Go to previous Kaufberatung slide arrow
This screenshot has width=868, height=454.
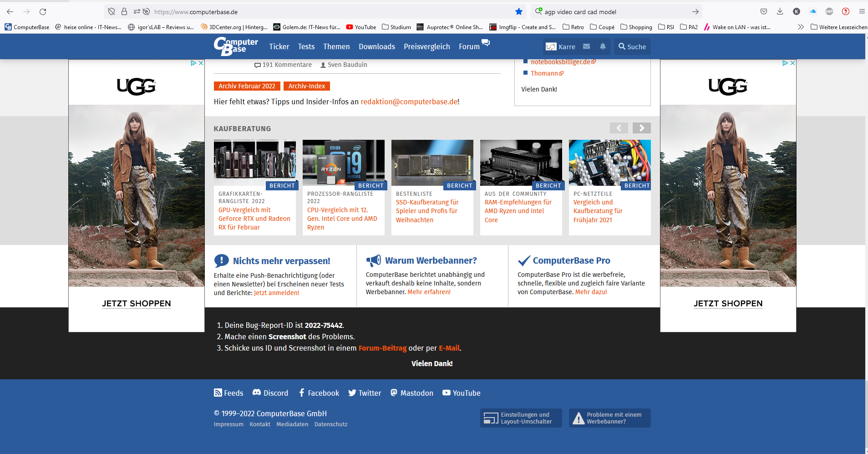(619, 128)
